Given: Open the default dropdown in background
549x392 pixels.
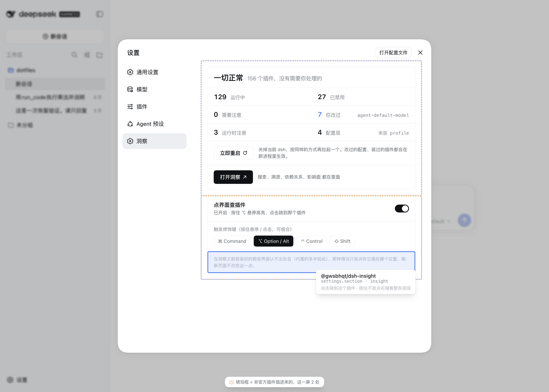Looking at the screenshot, I should (x=441, y=221).
